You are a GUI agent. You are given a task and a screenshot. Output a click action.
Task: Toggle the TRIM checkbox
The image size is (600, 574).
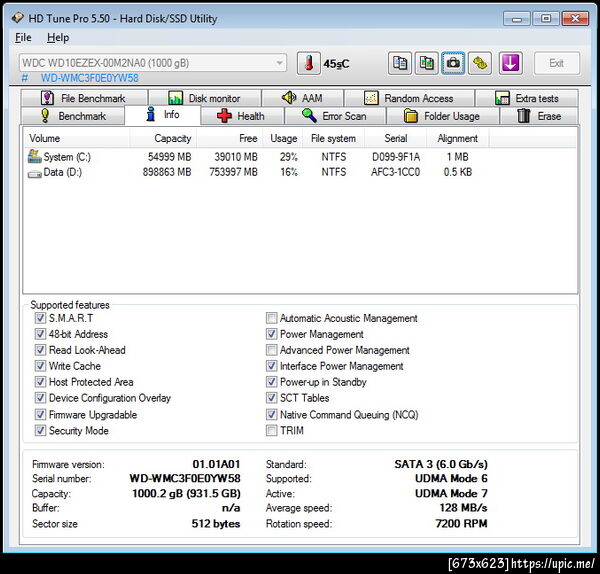[271, 430]
